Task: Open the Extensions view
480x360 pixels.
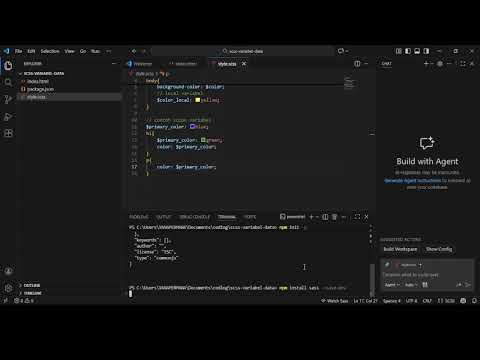Action: tap(8, 133)
